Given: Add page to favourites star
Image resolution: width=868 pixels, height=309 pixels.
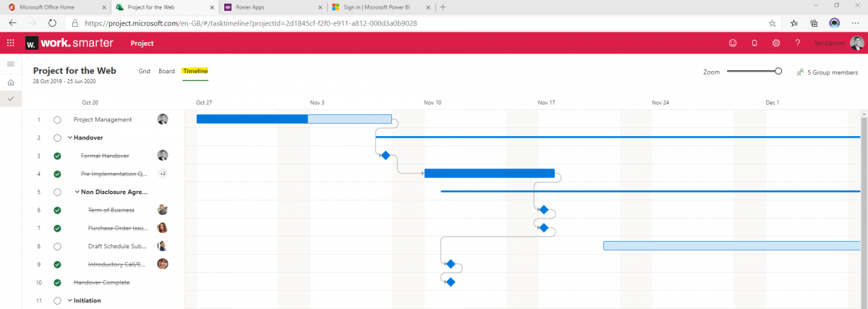Looking at the screenshot, I should coord(773,22).
